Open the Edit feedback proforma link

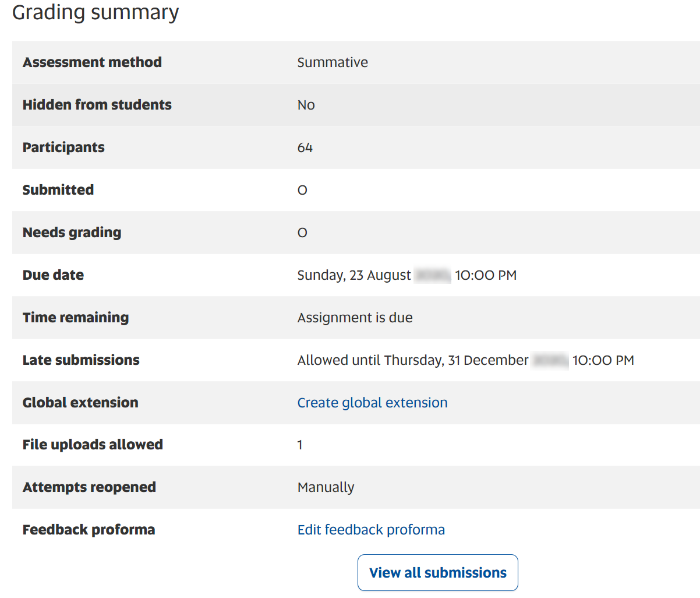(x=371, y=529)
